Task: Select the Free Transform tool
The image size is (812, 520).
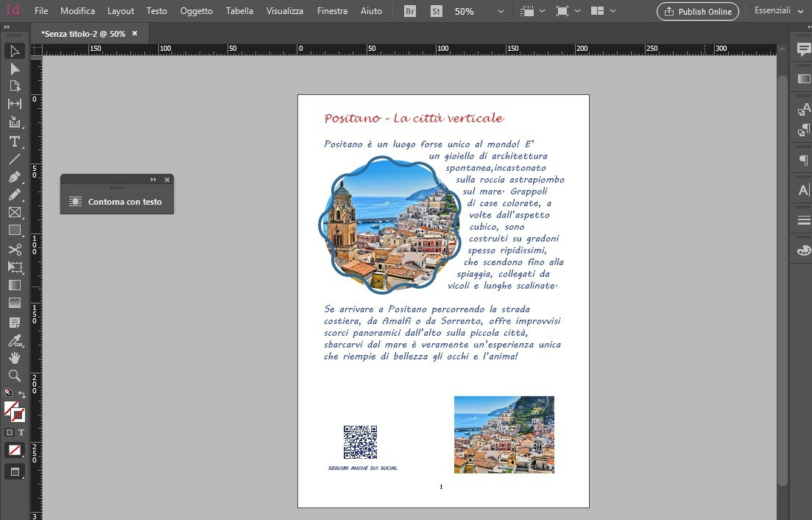Action: 15,267
